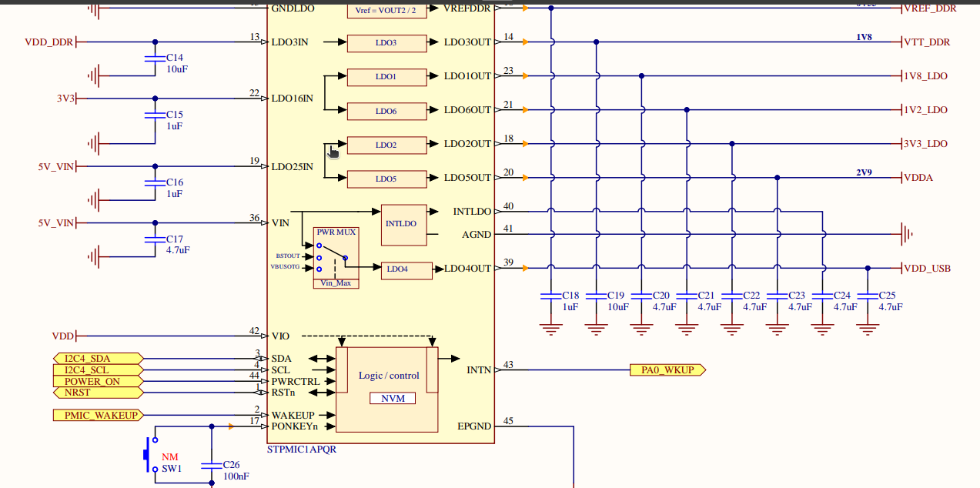Click the I2C4_SDA input port flag
980x488 pixels.
pos(96,358)
